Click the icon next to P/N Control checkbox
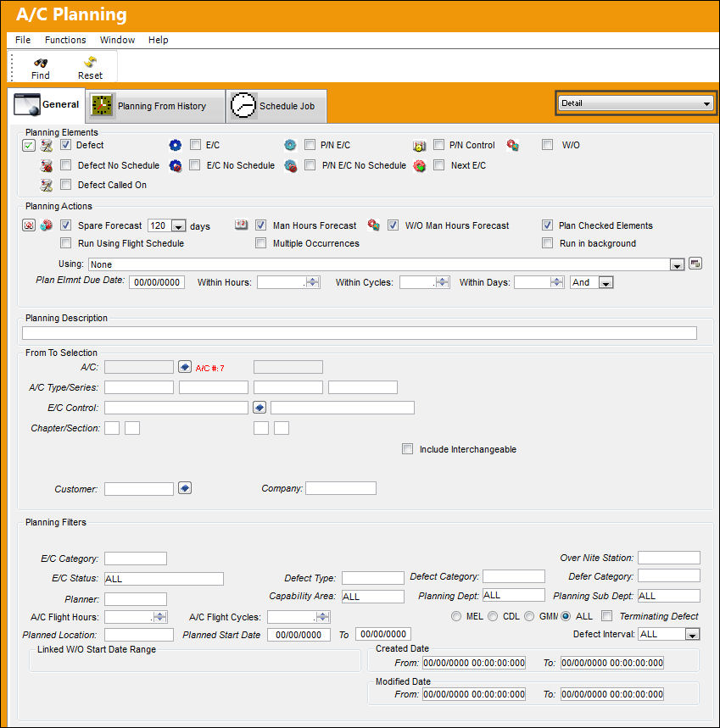This screenshot has width=720, height=728. click(419, 146)
